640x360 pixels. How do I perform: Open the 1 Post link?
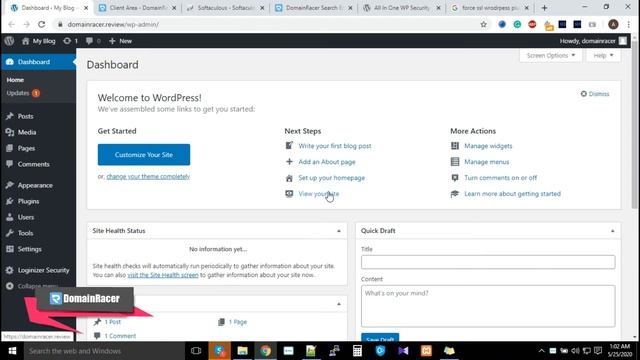click(112, 322)
